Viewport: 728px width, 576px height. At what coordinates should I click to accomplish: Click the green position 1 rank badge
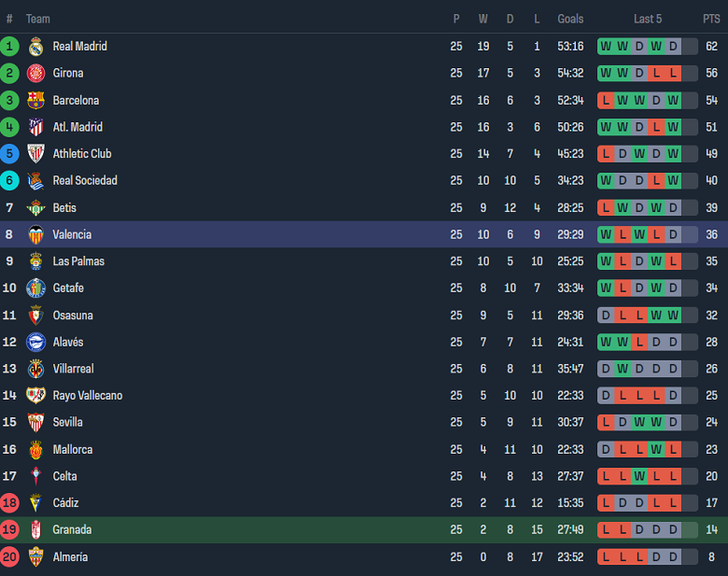coord(9,47)
